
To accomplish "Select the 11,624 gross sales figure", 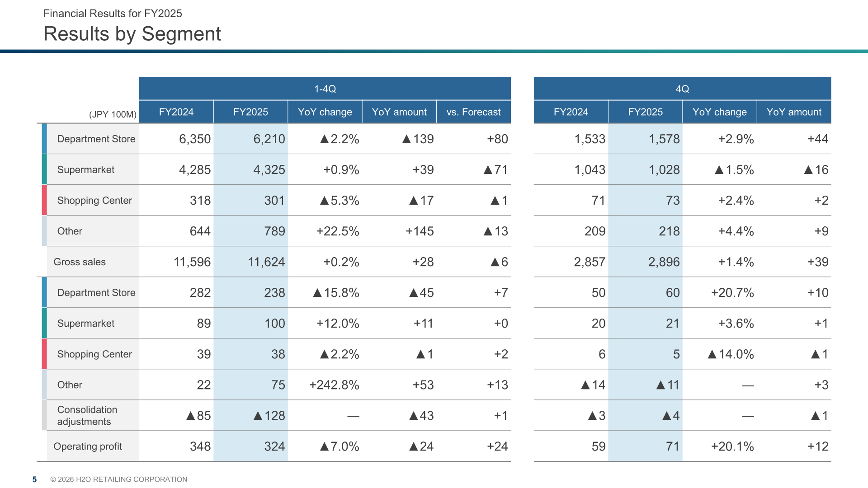I will tap(266, 262).
